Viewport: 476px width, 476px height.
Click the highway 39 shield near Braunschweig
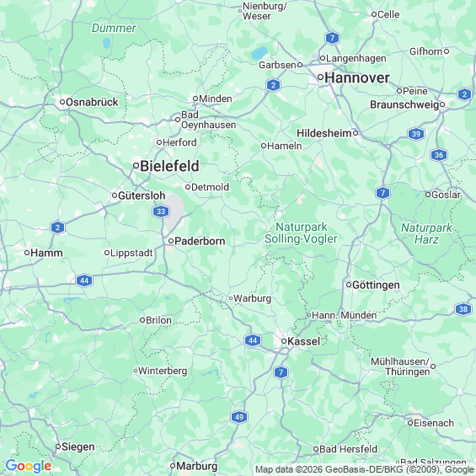(416, 134)
